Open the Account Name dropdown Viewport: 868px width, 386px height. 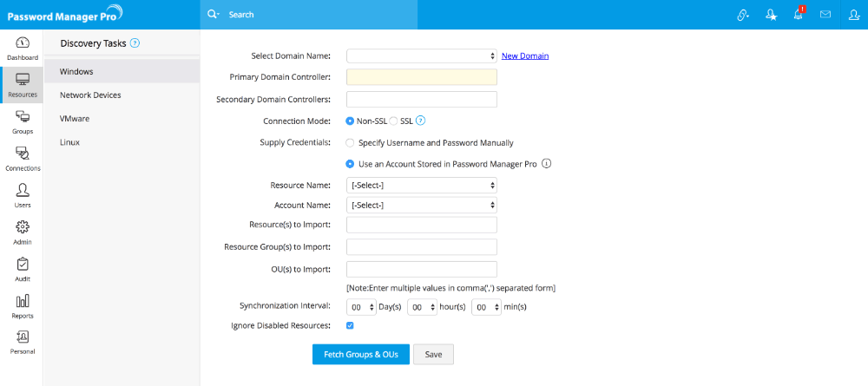coord(421,206)
